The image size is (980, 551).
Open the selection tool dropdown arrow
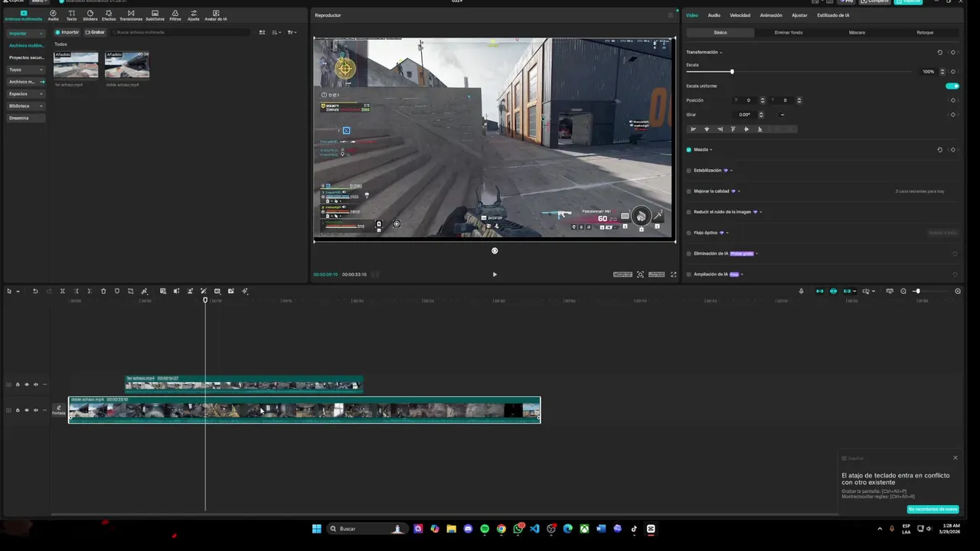(x=17, y=291)
